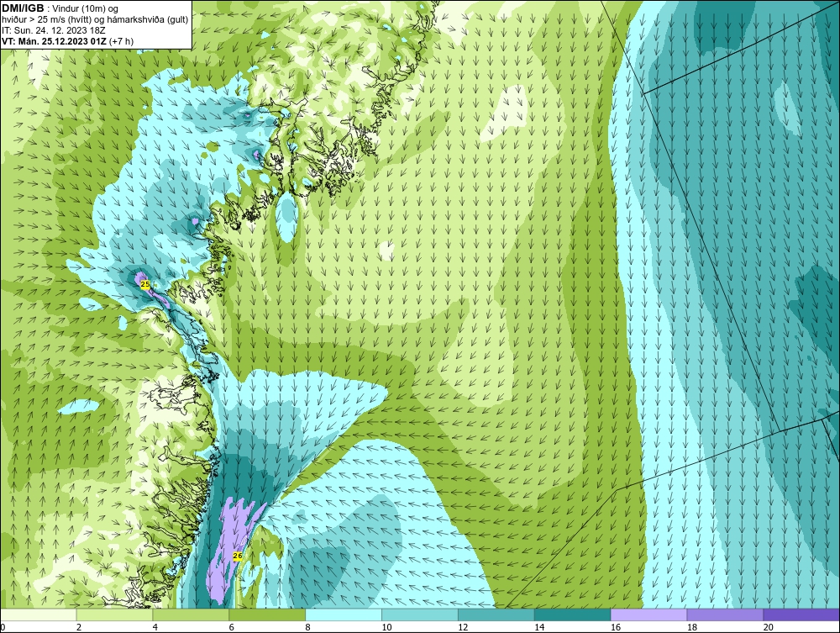Click the "(+7 h)" forecast offset text
840x633 pixels.
click(x=122, y=40)
